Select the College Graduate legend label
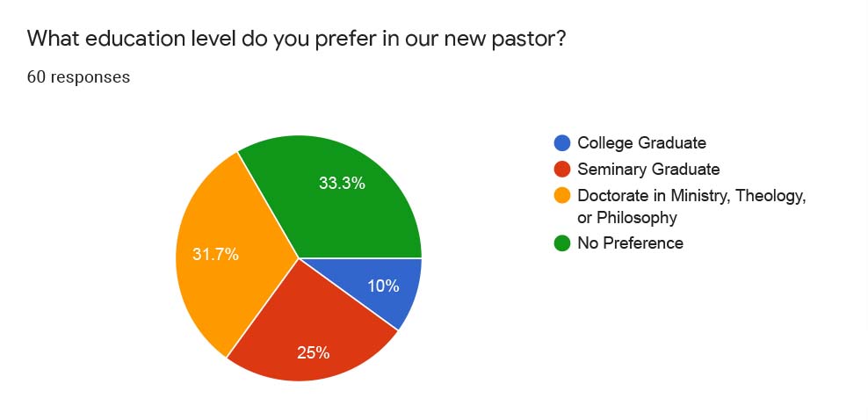The image size is (868, 420). (x=641, y=142)
